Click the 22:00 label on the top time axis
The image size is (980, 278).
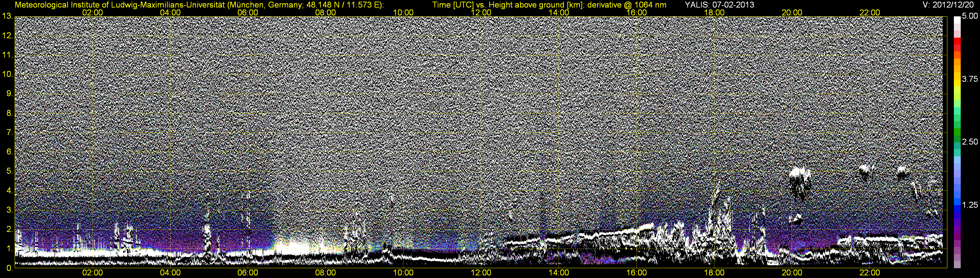[870, 12]
